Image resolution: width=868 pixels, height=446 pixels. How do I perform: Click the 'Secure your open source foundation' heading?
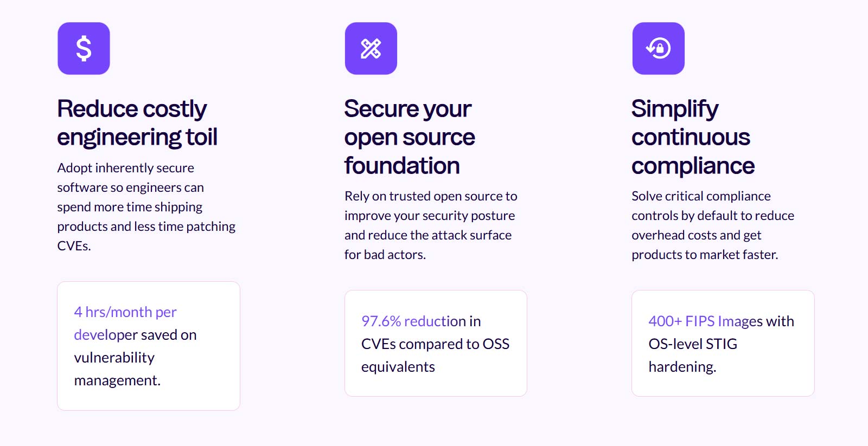coord(410,137)
